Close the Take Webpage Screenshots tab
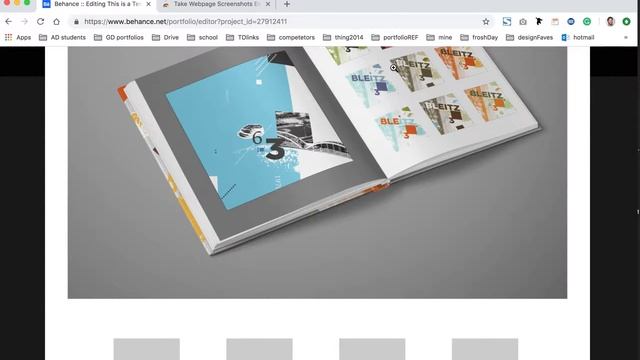Screen dimensions: 640x360 click(268, 4)
